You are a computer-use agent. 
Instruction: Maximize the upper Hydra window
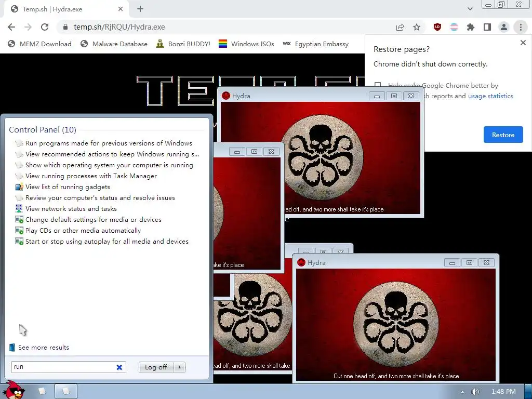[x=394, y=96]
